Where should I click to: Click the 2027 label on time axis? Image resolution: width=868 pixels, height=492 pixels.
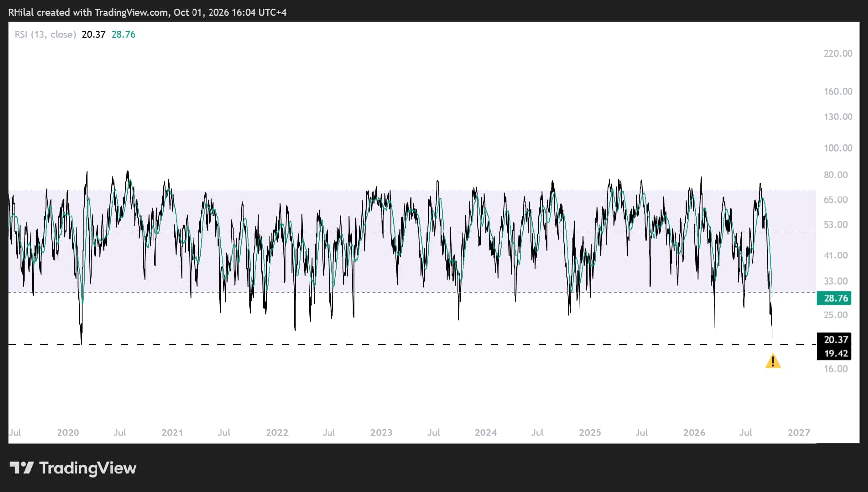[799, 433]
